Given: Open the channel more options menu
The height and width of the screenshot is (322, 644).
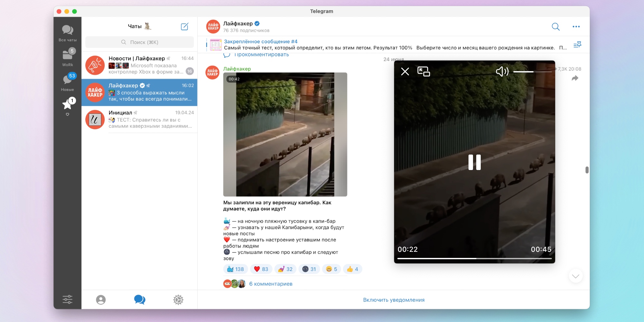Looking at the screenshot, I should pos(576,27).
